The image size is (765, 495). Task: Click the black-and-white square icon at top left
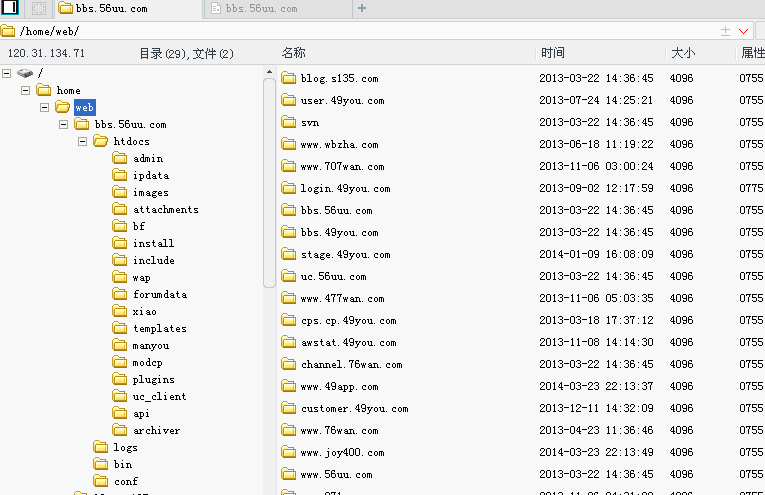[x=9, y=7]
